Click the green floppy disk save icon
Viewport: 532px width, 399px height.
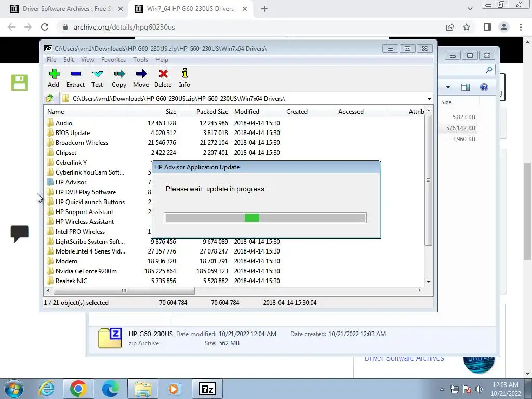coord(19,83)
